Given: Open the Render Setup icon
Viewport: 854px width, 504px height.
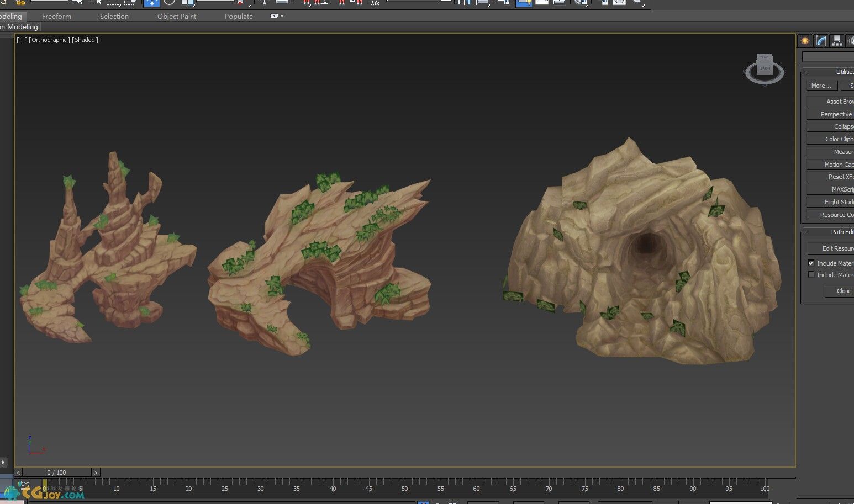Looking at the screenshot, I should [x=604, y=3].
